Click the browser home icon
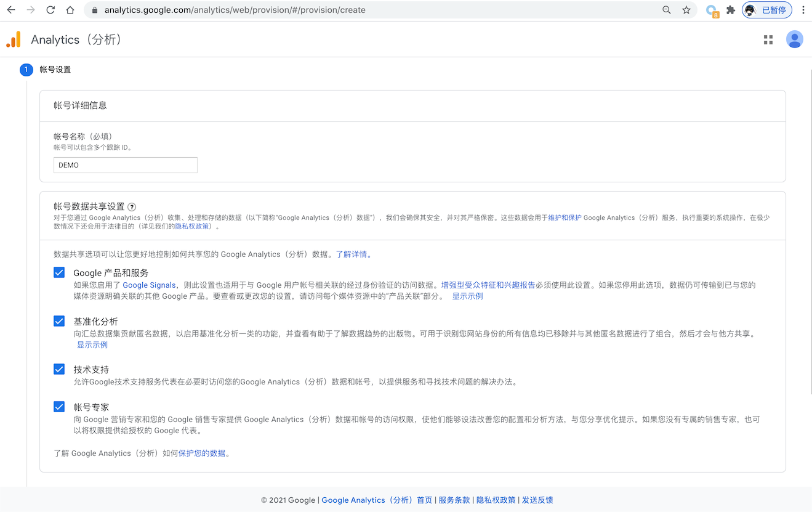This screenshot has height=512, width=812. point(70,10)
